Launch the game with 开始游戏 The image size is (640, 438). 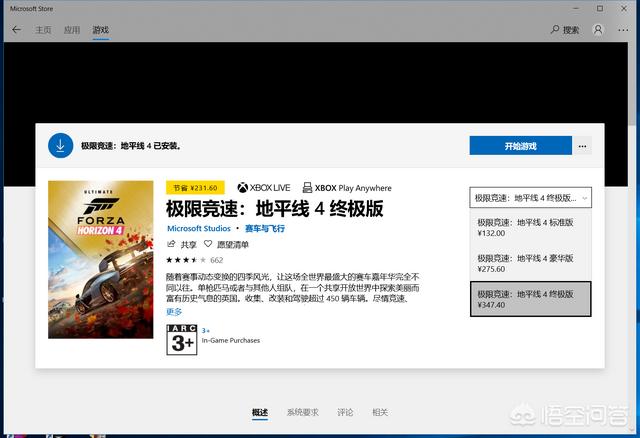click(520, 146)
